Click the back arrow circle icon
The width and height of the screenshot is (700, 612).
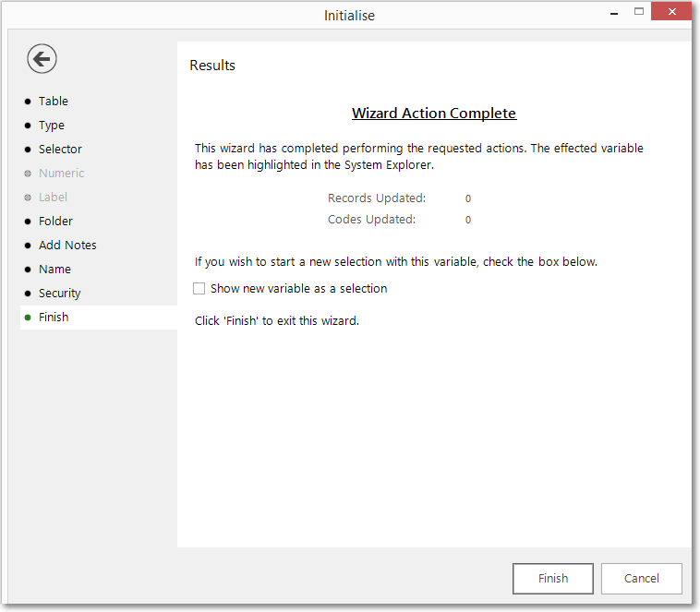click(x=42, y=58)
